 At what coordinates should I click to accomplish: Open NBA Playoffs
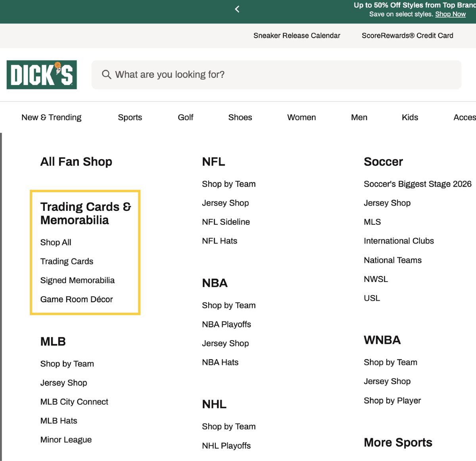[226, 324]
